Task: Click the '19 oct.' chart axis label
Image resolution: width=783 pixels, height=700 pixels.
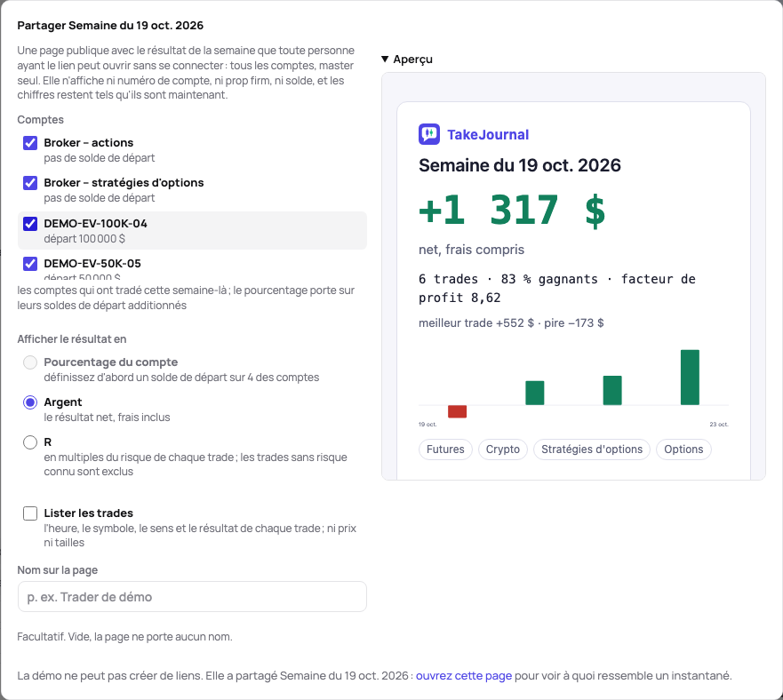Action: (427, 425)
